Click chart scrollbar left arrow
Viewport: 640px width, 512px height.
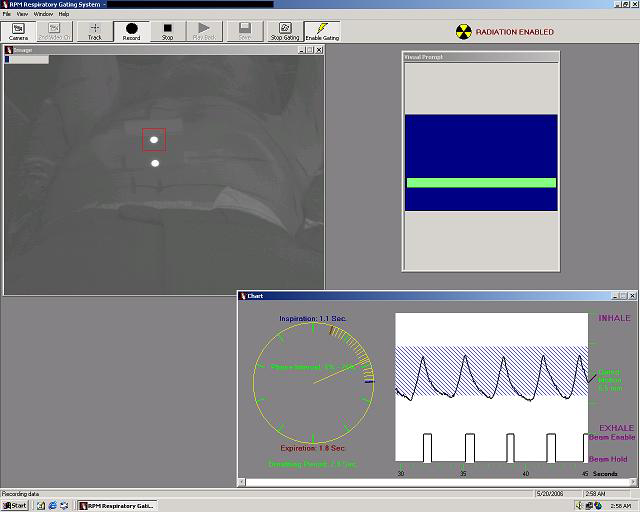click(242, 482)
